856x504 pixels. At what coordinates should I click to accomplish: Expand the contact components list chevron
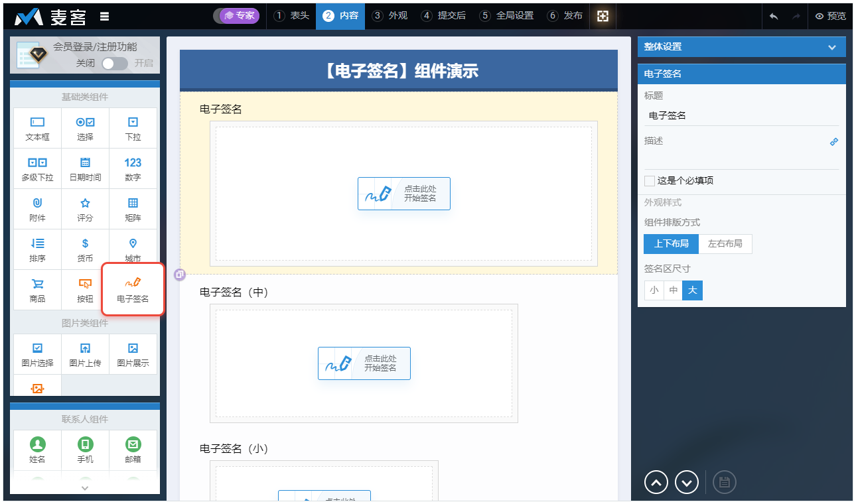(85, 487)
